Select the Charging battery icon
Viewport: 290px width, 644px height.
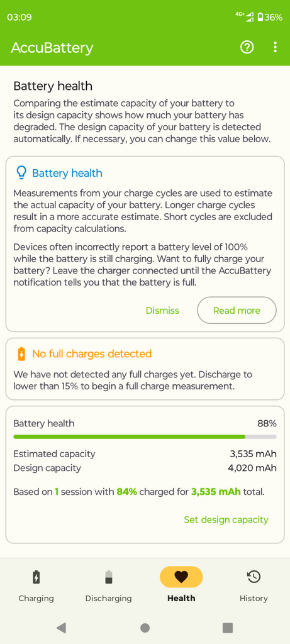(x=36, y=577)
